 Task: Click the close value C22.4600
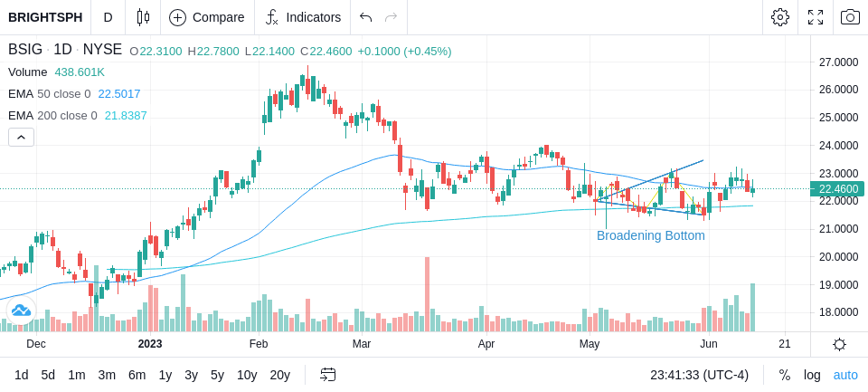326,52
